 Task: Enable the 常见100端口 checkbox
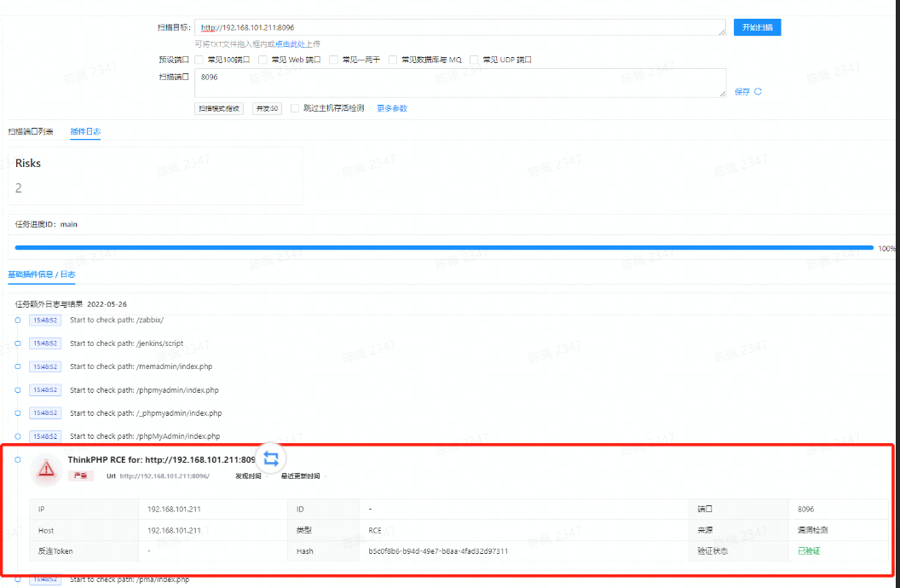point(199,60)
